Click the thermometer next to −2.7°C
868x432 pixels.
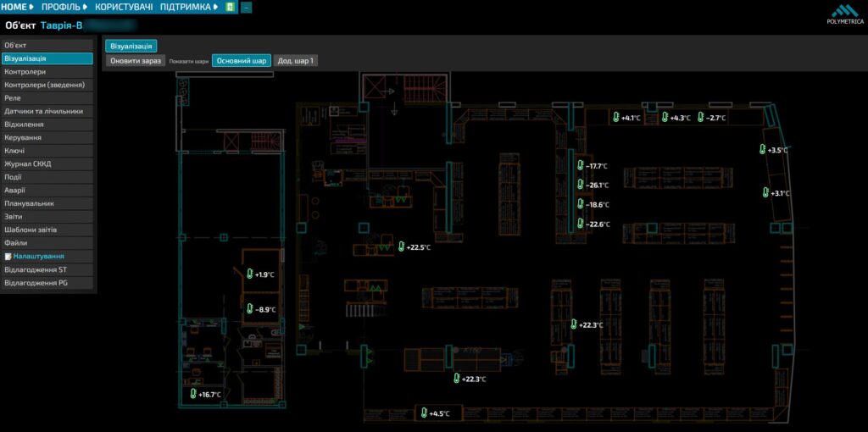click(701, 117)
